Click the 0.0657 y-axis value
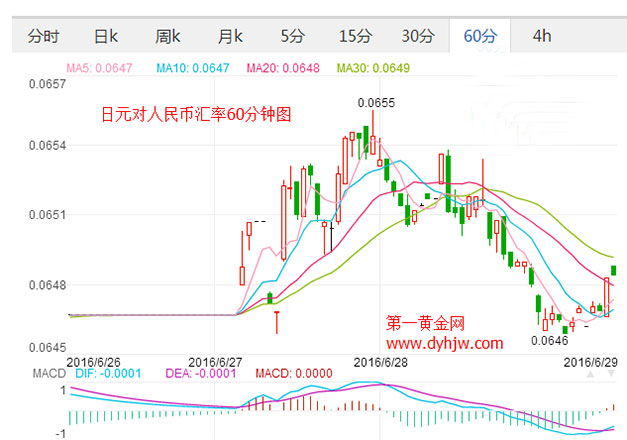The width and height of the screenshot is (627, 440). pyautogui.click(x=47, y=84)
